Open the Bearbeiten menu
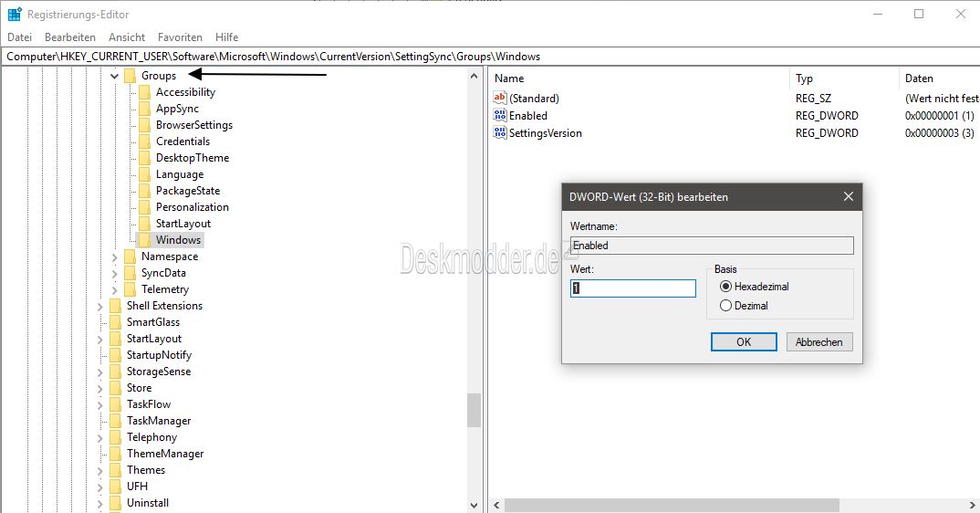This screenshot has height=513, width=980. (x=70, y=37)
